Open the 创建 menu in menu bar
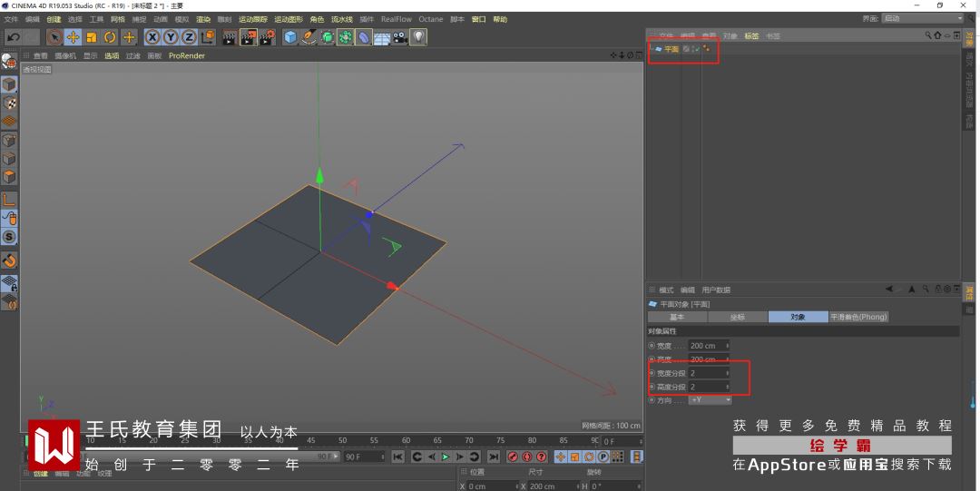980x491 pixels. 54,19
